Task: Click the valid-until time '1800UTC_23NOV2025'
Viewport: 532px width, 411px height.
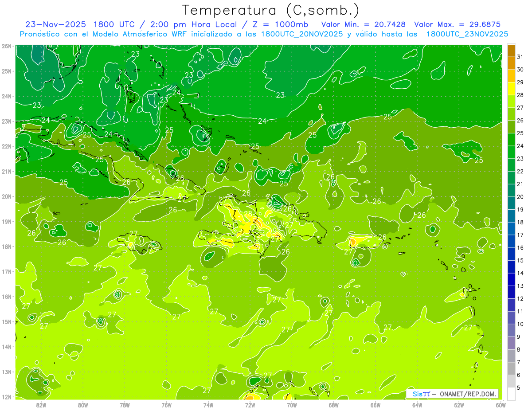Action: pos(467,34)
